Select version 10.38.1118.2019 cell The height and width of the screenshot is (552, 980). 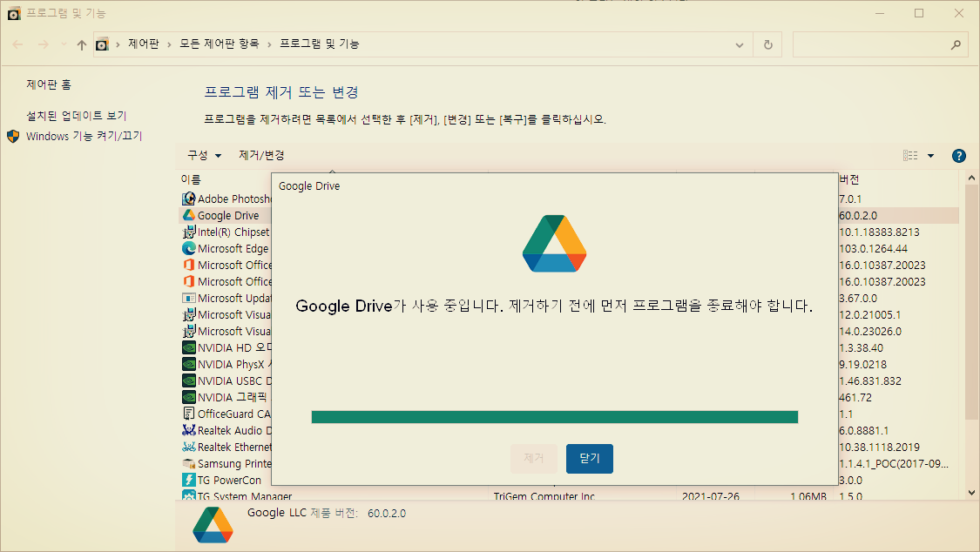tap(879, 448)
